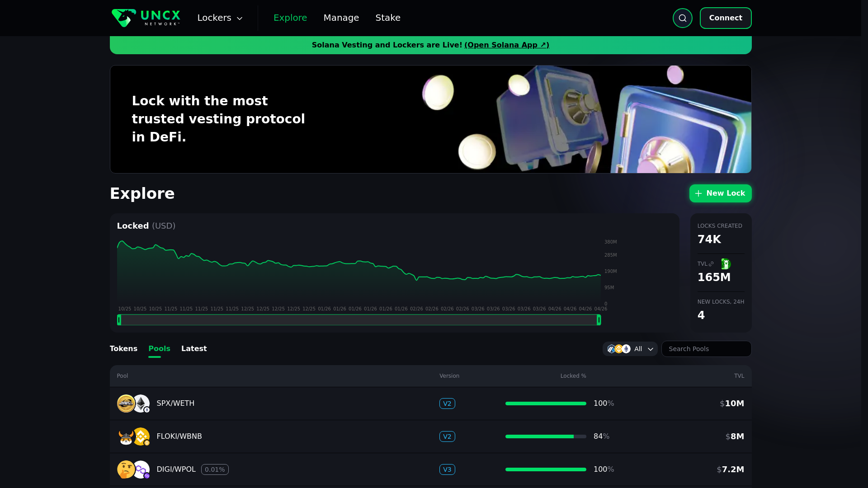Viewport: 868px width, 488px height.
Task: Click the $8M TVL value
Action: [735, 436]
